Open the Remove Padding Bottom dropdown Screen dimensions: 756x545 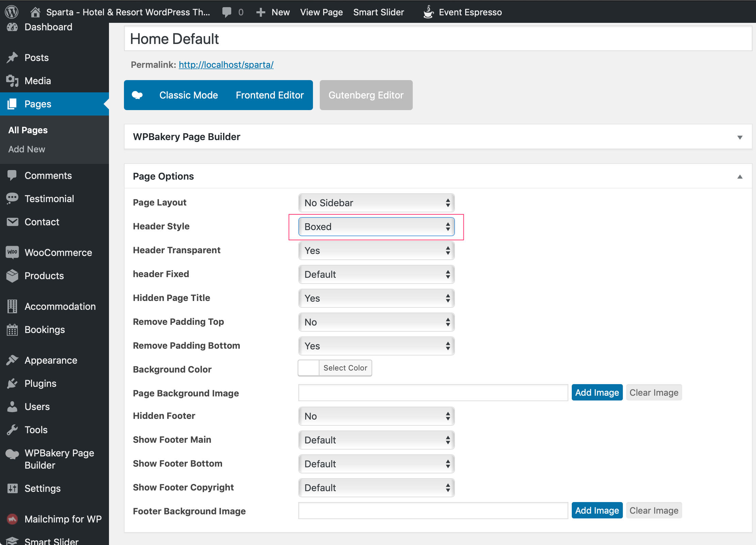click(x=376, y=346)
